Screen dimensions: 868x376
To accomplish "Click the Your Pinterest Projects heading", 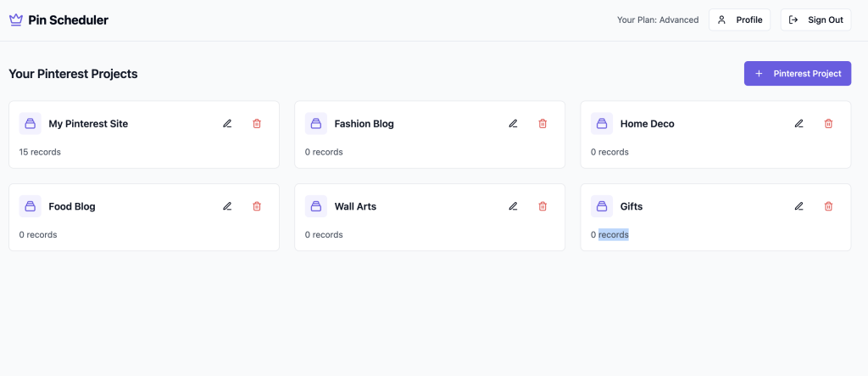I will pyautogui.click(x=73, y=74).
